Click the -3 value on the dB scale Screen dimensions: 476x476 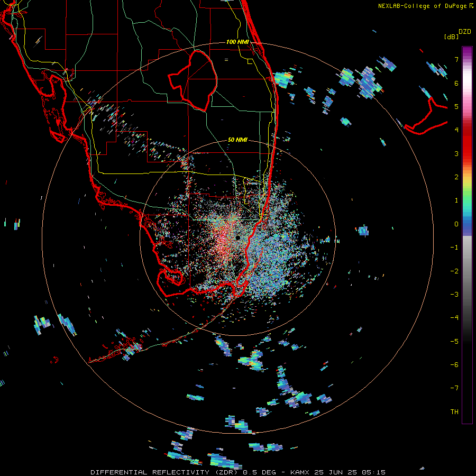tap(454, 295)
